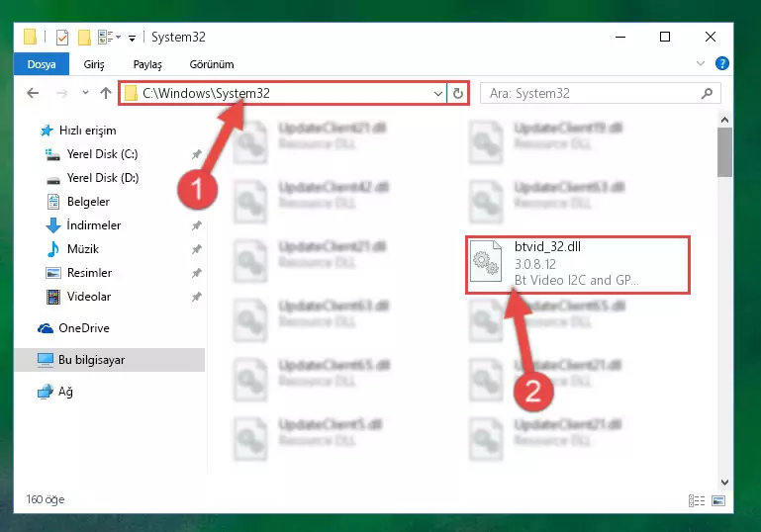The image size is (761, 532).
Task: Click the pin icon beside Yerel Disk (C:)
Action: (x=197, y=154)
